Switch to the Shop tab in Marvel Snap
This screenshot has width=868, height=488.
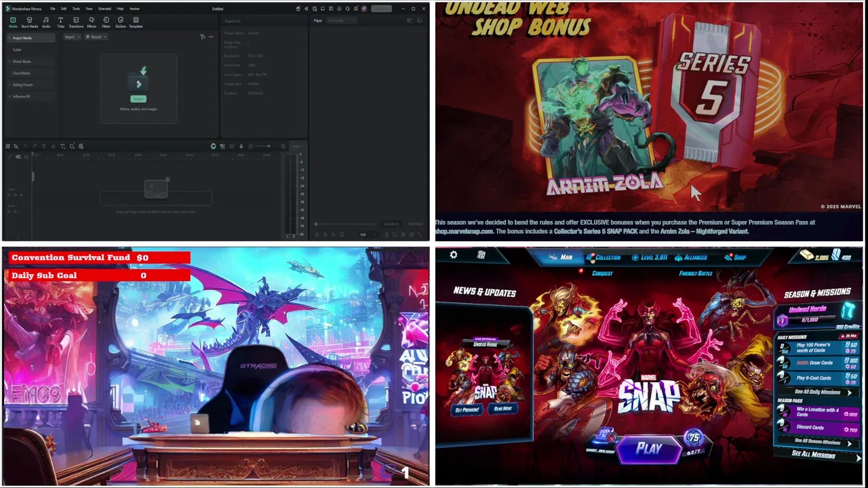tap(736, 258)
